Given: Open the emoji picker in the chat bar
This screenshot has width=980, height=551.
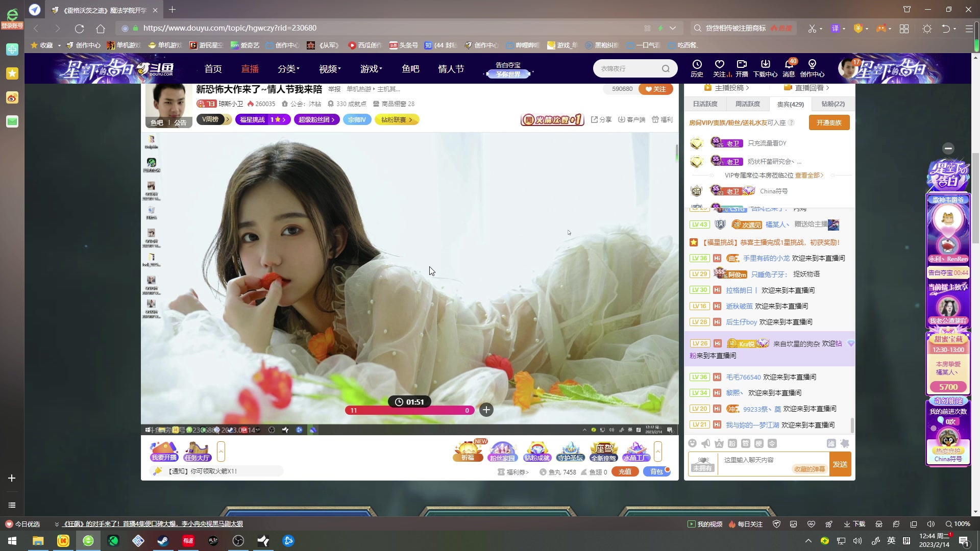Looking at the screenshot, I should (x=693, y=443).
